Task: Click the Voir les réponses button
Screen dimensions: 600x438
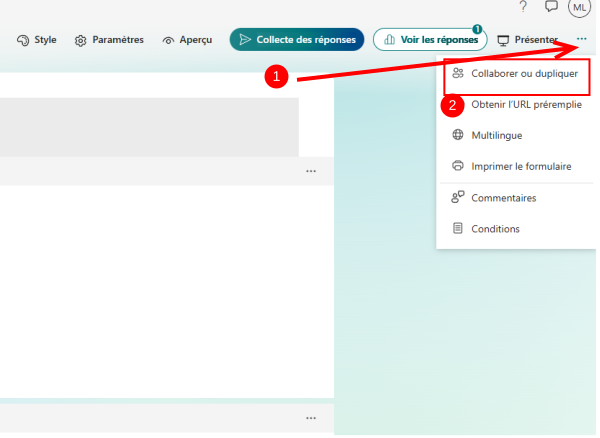Action: point(430,40)
